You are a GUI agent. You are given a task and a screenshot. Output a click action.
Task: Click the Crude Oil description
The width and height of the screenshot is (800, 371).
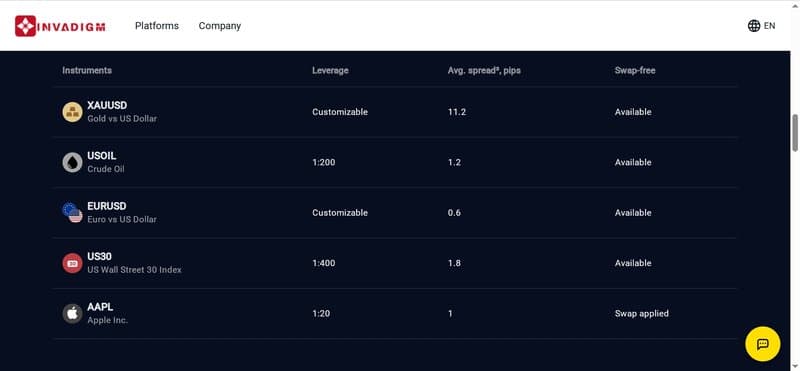106,169
